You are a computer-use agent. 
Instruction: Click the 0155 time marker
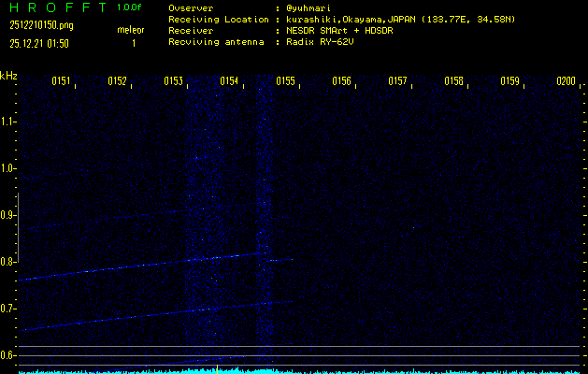pos(286,82)
